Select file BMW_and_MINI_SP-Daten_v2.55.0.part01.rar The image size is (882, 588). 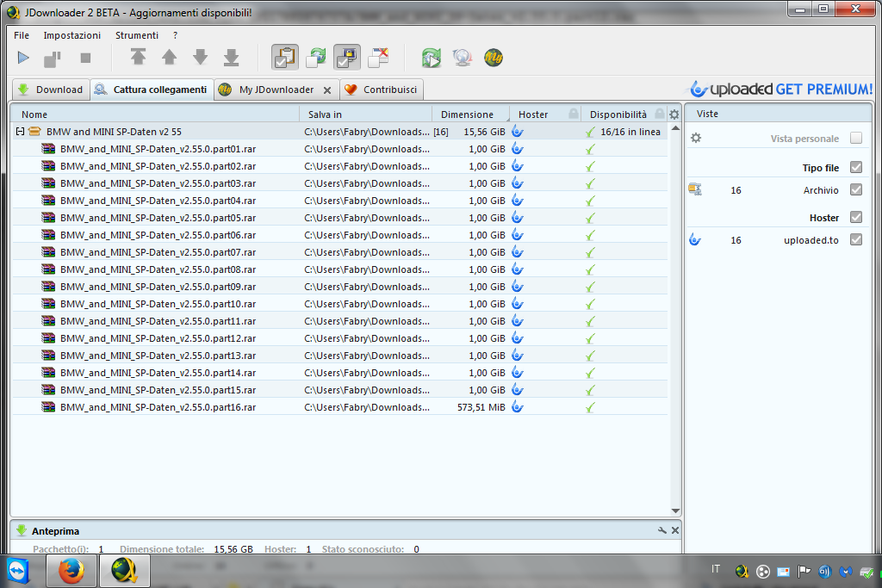(x=340, y=149)
